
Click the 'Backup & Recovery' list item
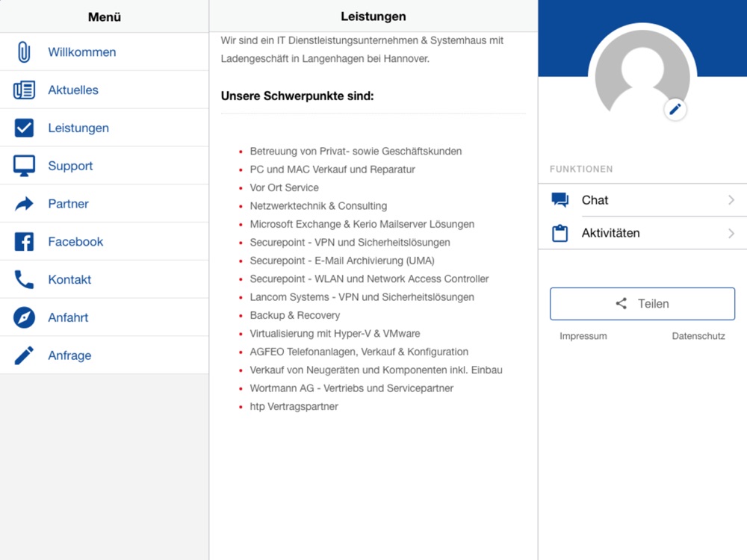tap(295, 315)
